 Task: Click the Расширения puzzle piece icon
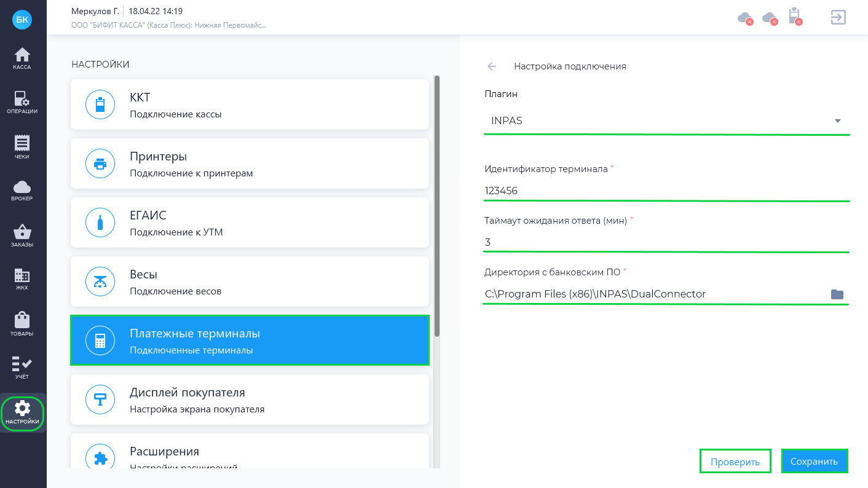[x=100, y=458]
